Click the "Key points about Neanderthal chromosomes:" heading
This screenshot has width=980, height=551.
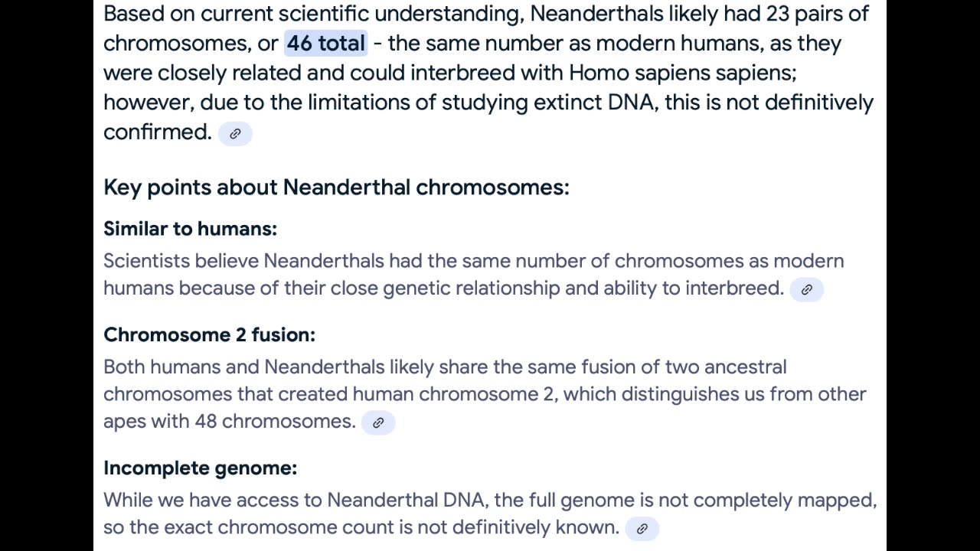coord(336,187)
